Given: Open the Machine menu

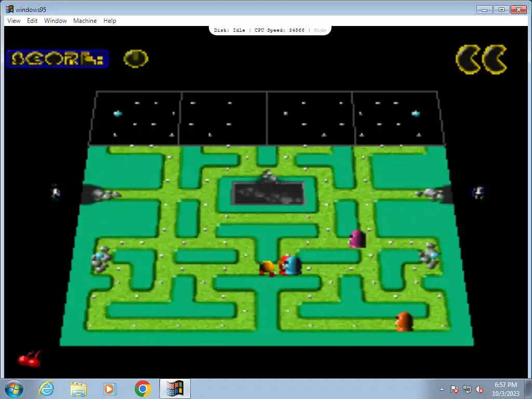Looking at the screenshot, I should 85,21.
